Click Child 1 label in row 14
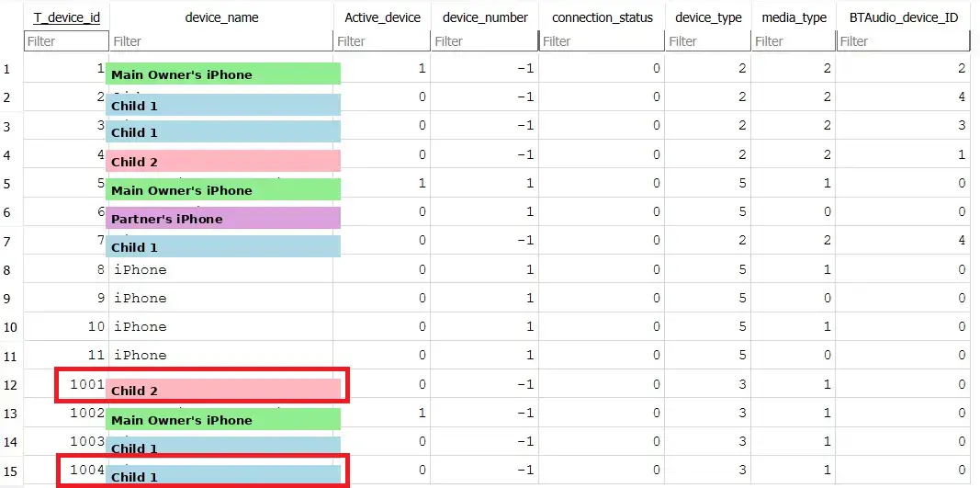Image resolution: width=980 pixels, height=488 pixels. (223, 446)
